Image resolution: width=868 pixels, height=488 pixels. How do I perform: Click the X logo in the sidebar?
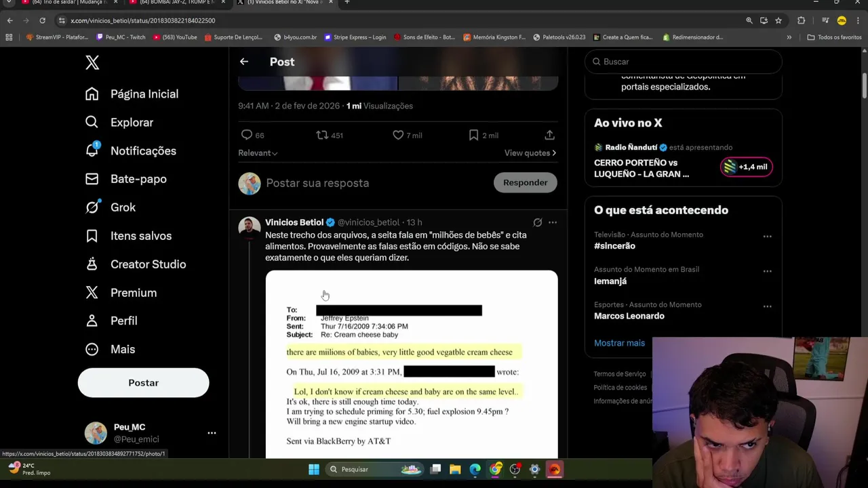pyautogui.click(x=92, y=62)
